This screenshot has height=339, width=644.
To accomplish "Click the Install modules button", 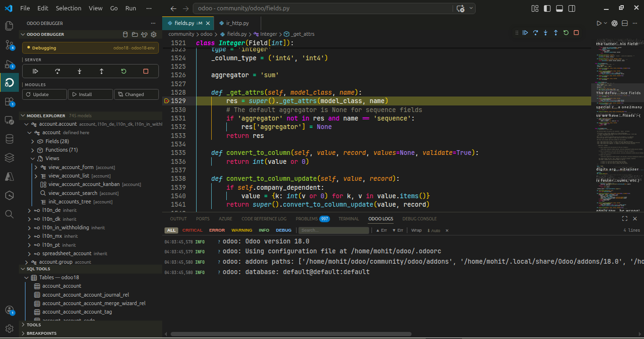I will click(90, 94).
